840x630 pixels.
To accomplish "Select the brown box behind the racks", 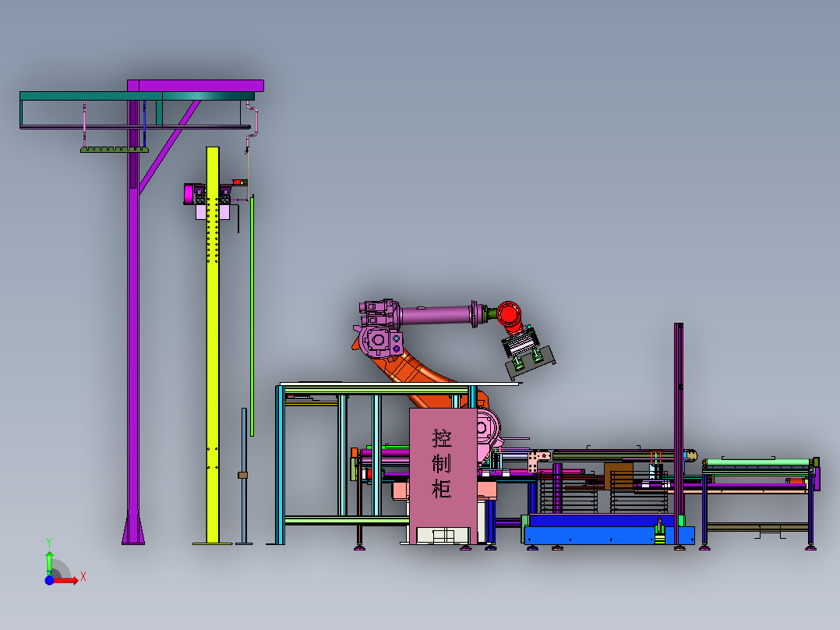I will coord(619,476).
